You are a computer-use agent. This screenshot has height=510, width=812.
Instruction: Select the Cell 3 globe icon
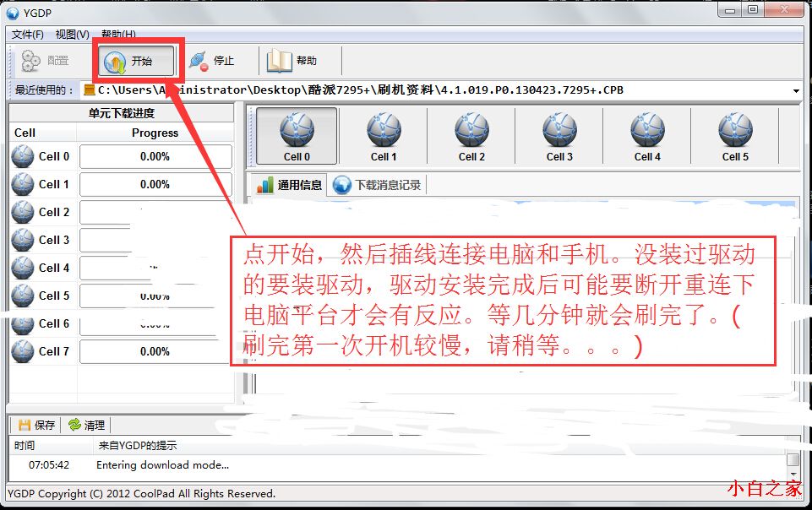559,130
